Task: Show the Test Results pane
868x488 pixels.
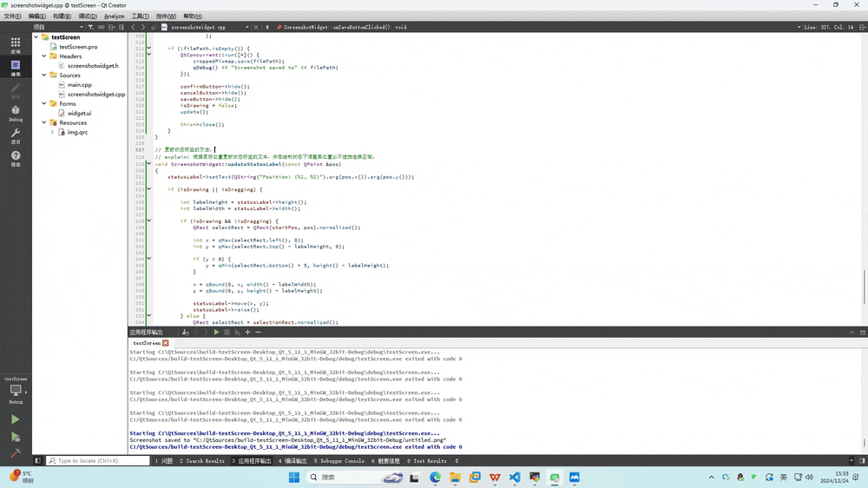Action: pos(427,461)
